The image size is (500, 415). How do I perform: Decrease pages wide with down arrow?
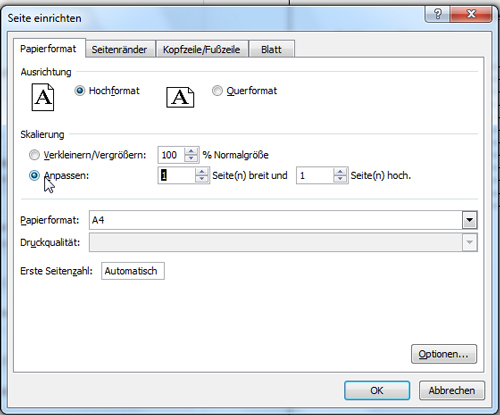[202, 179]
